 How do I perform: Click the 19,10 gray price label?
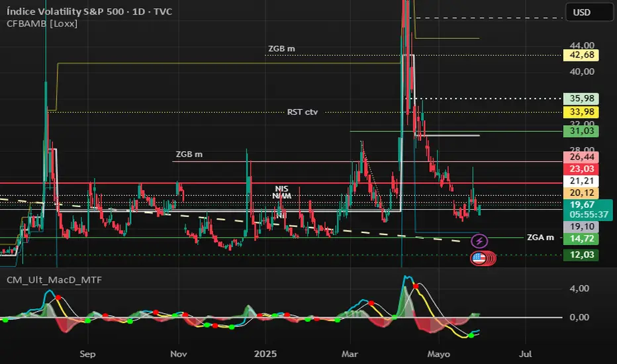pyautogui.click(x=581, y=226)
